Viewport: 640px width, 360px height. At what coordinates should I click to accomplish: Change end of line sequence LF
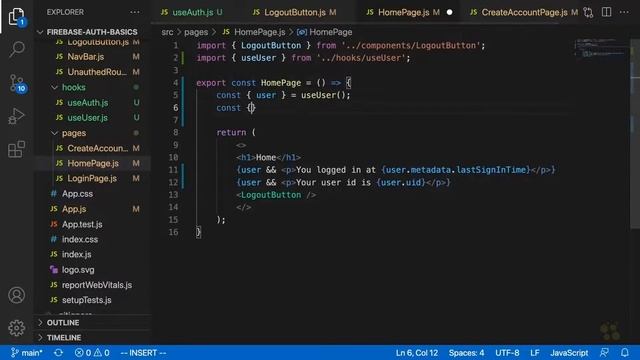[535, 353]
